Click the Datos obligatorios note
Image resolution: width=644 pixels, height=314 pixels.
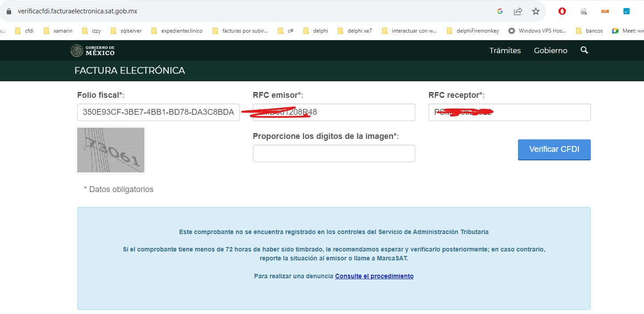[118, 189]
